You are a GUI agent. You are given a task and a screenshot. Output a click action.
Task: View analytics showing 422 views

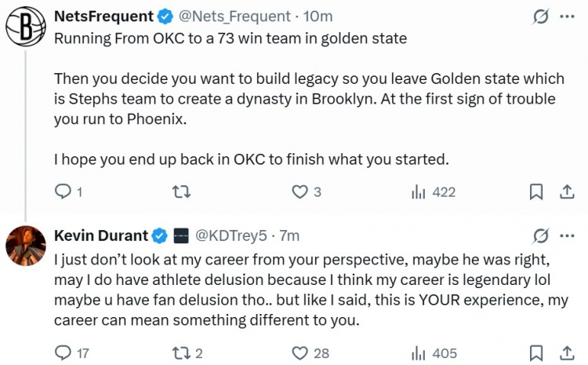pos(418,192)
